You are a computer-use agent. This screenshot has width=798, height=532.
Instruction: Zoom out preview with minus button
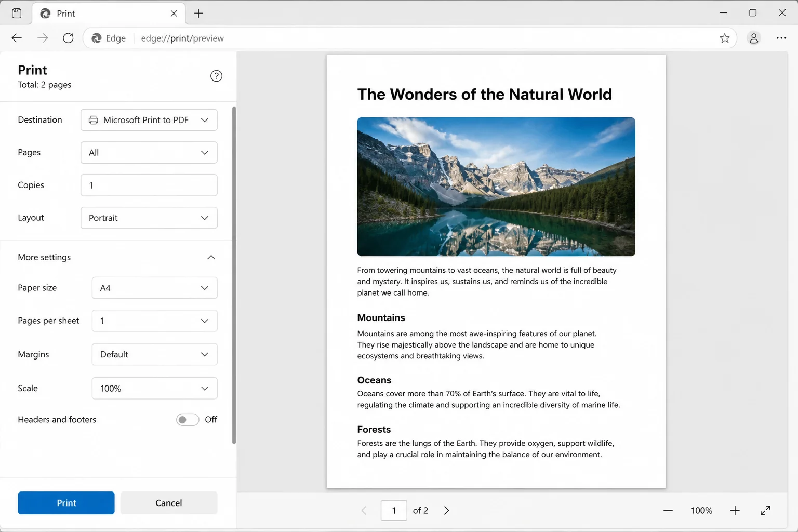(x=668, y=511)
